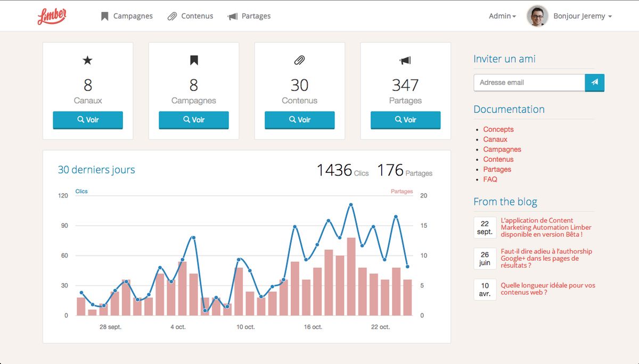The width and height of the screenshot is (639, 364).
Task: Open the September 22 blog post about Limber Bêta
Action: coord(546,227)
